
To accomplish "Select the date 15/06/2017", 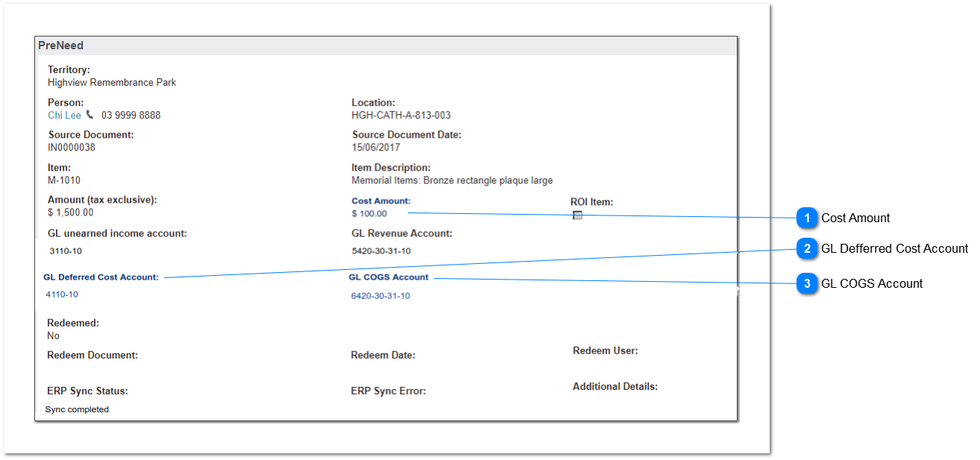I will pyautogui.click(x=376, y=148).
